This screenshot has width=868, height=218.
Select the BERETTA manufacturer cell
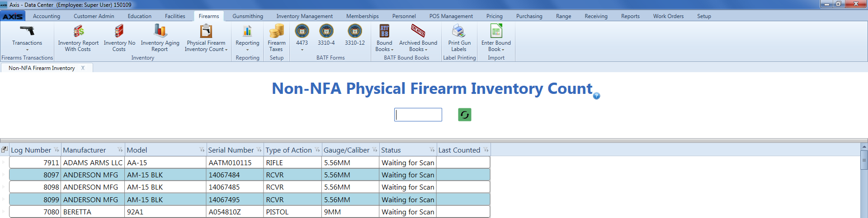(x=93, y=212)
